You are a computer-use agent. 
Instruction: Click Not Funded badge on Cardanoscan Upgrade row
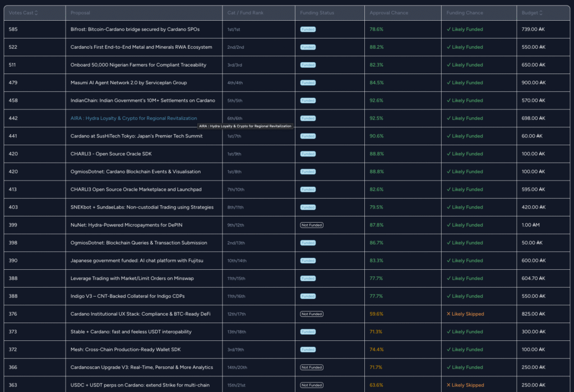312,367
